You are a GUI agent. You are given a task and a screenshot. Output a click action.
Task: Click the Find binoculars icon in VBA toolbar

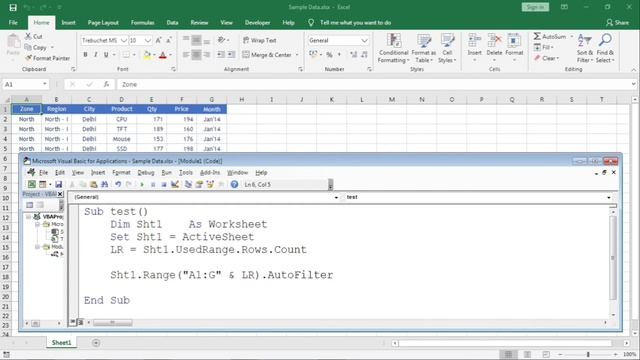(x=104, y=184)
